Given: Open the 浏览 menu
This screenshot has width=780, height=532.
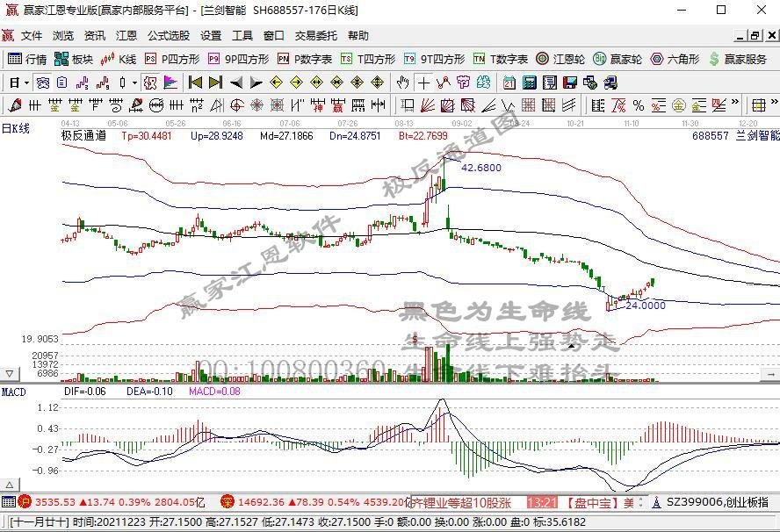Looking at the screenshot, I should click(63, 36).
